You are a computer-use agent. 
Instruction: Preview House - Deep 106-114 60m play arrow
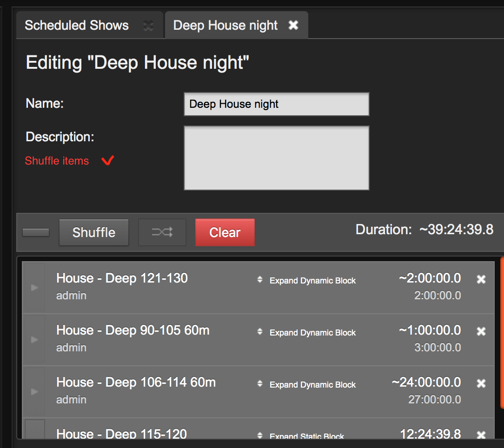(34, 391)
